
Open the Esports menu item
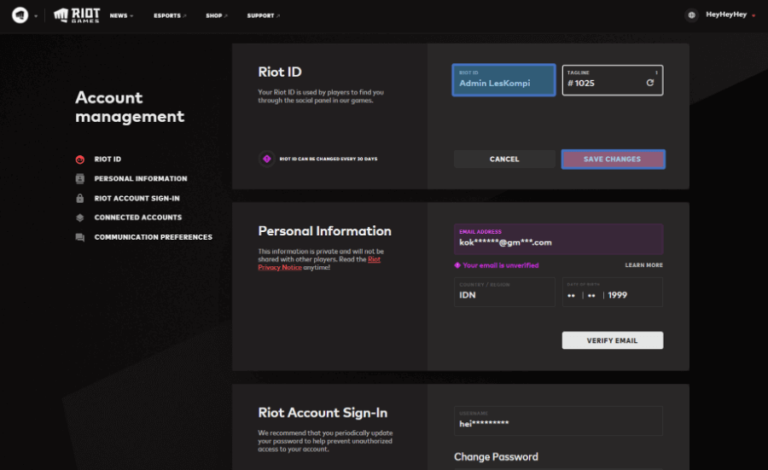coord(170,16)
